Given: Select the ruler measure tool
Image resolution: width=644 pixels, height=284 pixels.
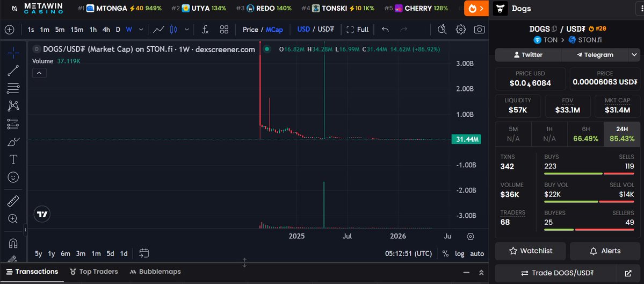Looking at the screenshot, I should [x=13, y=201].
